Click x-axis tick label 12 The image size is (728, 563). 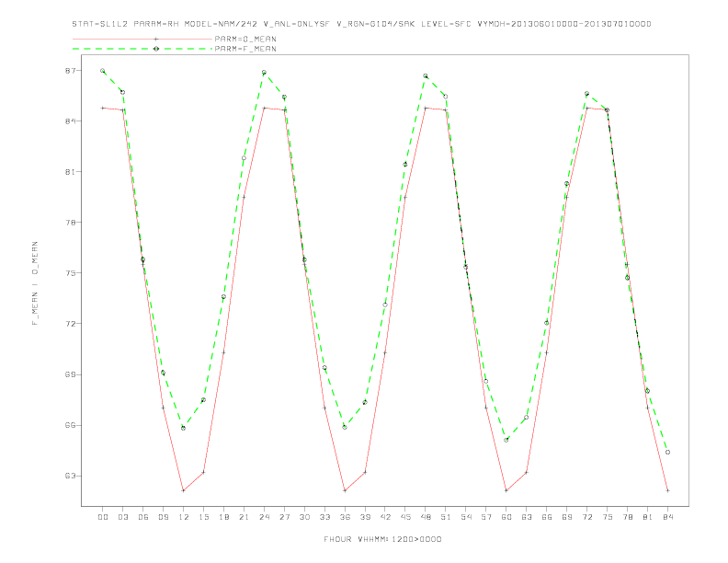coord(184,517)
